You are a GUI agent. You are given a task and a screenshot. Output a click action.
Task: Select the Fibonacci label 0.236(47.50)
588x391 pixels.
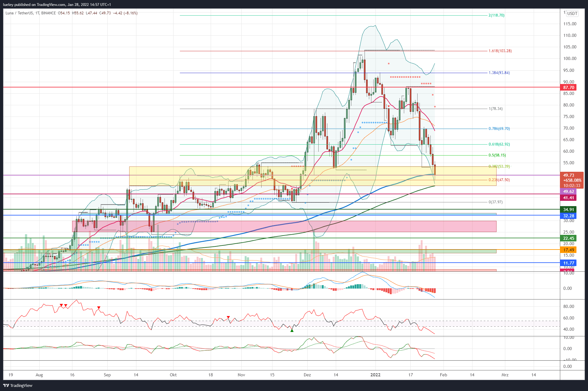[499, 180]
